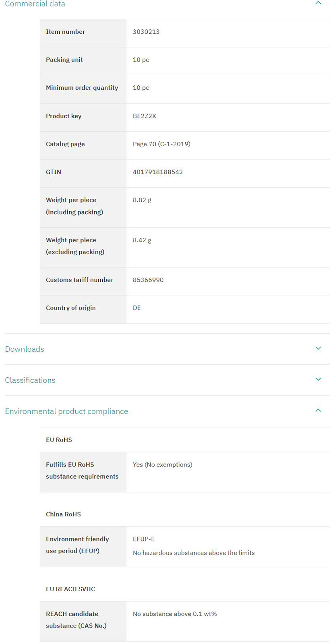The image size is (333, 644).
Task: Click the Commercial data heading
Action: coord(35,4)
